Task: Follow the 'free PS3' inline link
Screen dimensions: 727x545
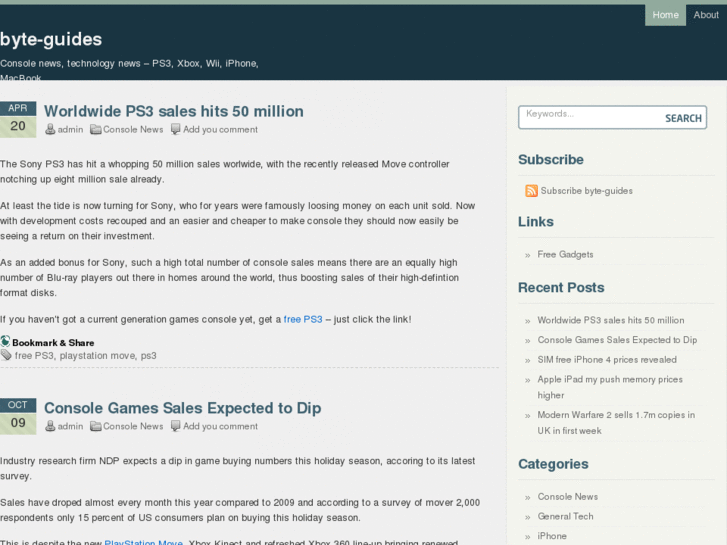Action: 303,320
